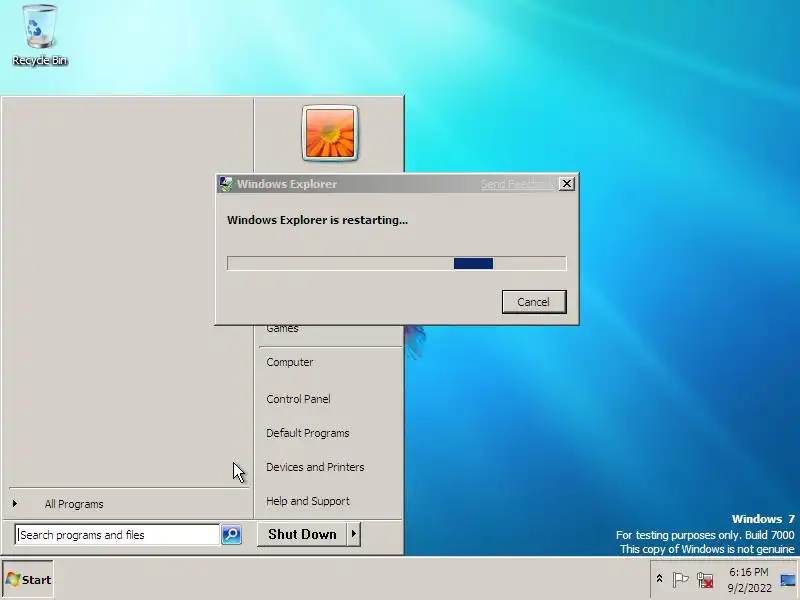Open Action Center flag tray icon
The height and width of the screenshot is (600, 800).
(x=680, y=580)
